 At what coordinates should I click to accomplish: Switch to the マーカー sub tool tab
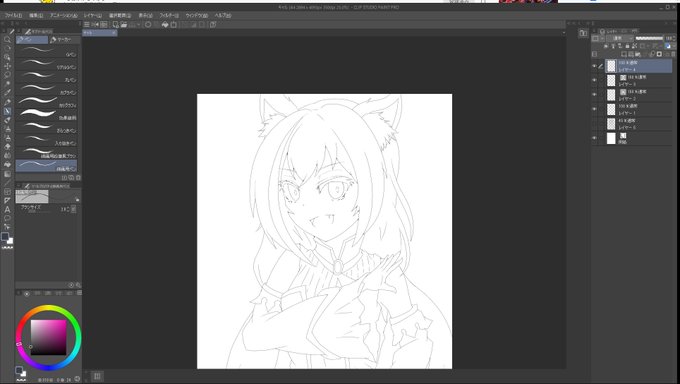[x=64, y=39]
